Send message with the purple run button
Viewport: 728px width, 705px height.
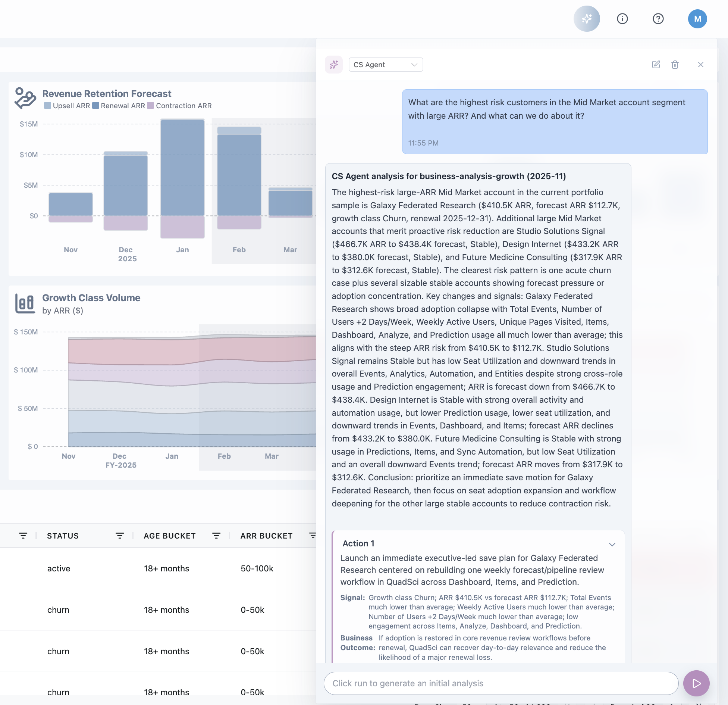696,683
